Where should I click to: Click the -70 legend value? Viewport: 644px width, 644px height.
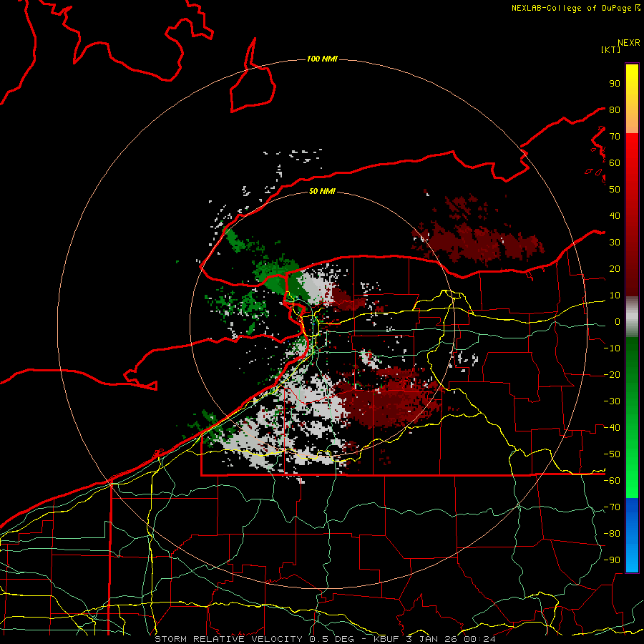coord(612,507)
